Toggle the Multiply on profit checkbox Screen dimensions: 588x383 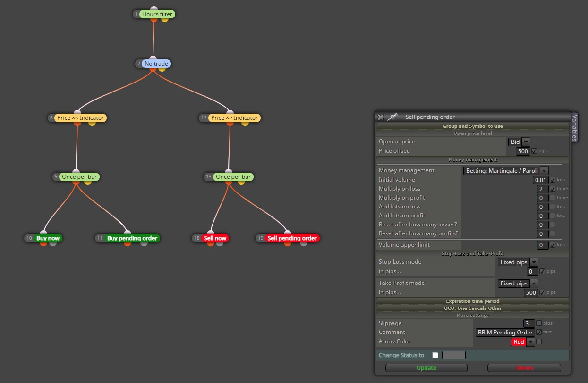[553, 198]
